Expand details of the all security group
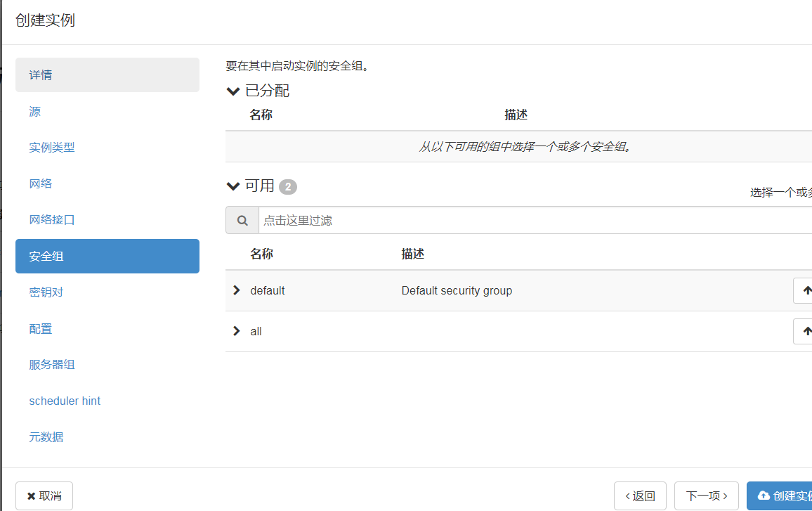This screenshot has width=812, height=511. pyautogui.click(x=236, y=330)
